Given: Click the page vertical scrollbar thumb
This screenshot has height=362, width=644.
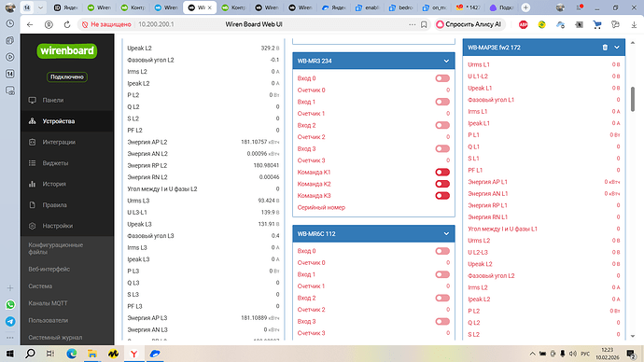Looking at the screenshot, I should pos(633,99).
